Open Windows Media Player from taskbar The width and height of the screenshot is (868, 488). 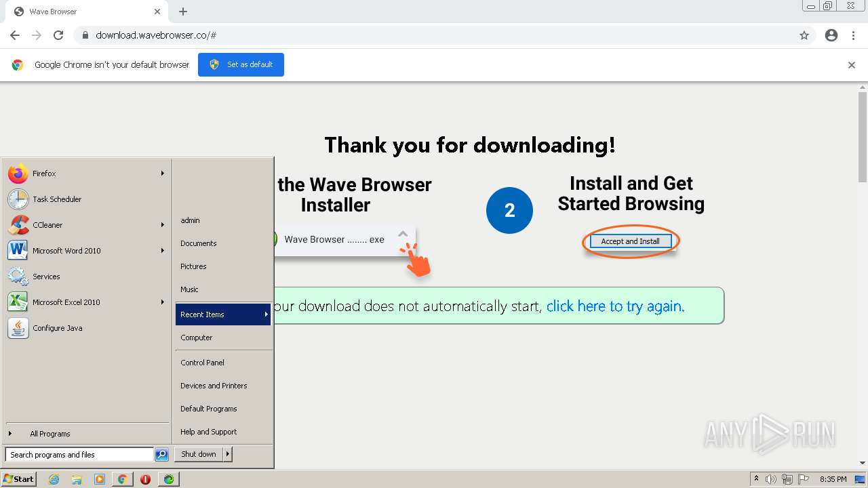coord(100,479)
